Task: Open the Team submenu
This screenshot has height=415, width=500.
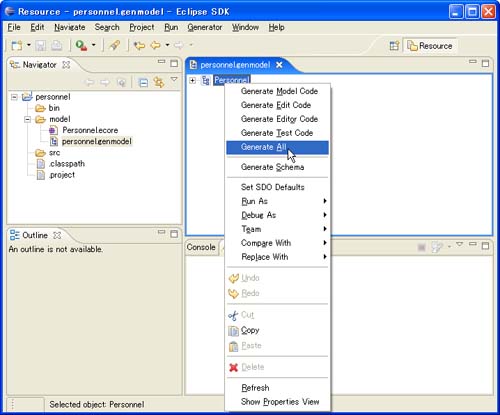Action: [278, 229]
